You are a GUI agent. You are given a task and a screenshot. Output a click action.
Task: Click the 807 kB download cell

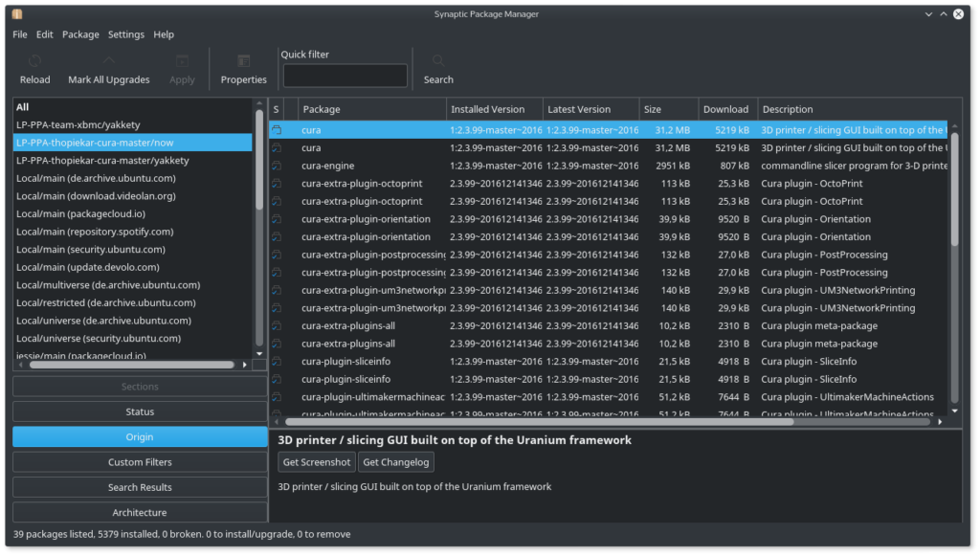click(x=734, y=167)
